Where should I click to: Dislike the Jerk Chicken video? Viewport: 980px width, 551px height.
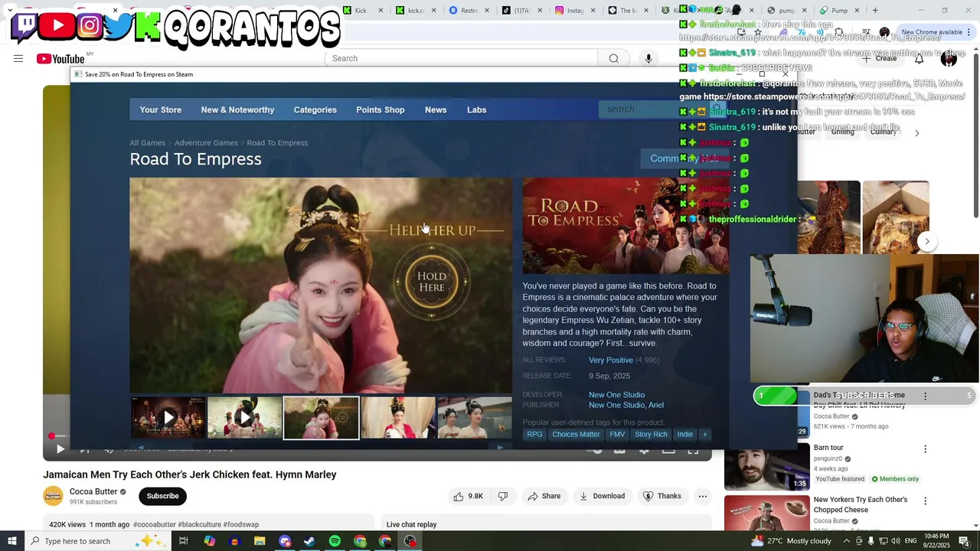pyautogui.click(x=503, y=496)
